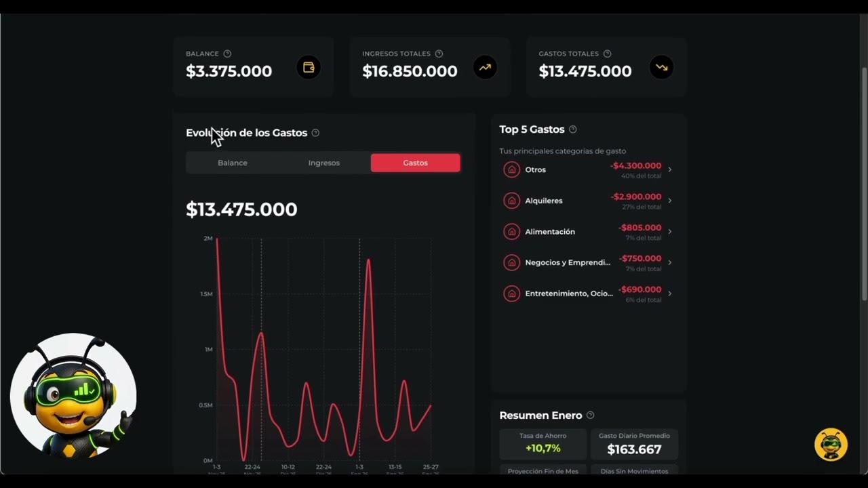Click the $3.375.000 balance value

pos(229,71)
